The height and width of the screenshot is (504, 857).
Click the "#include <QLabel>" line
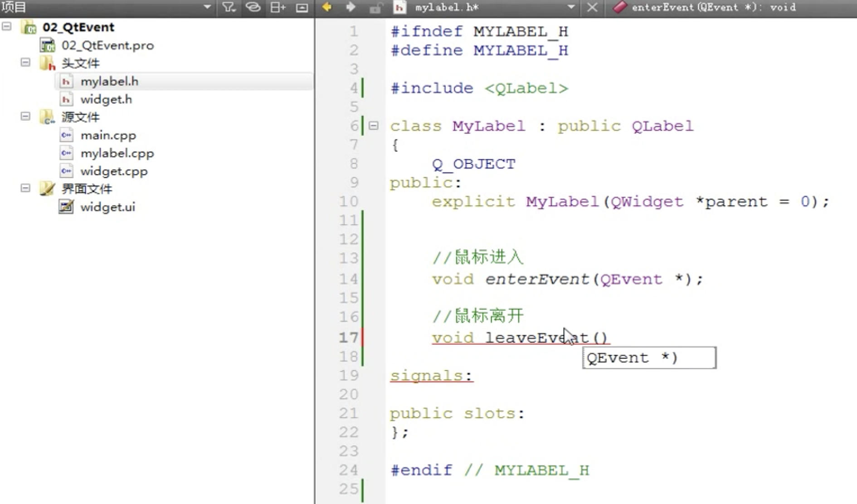pos(479,88)
